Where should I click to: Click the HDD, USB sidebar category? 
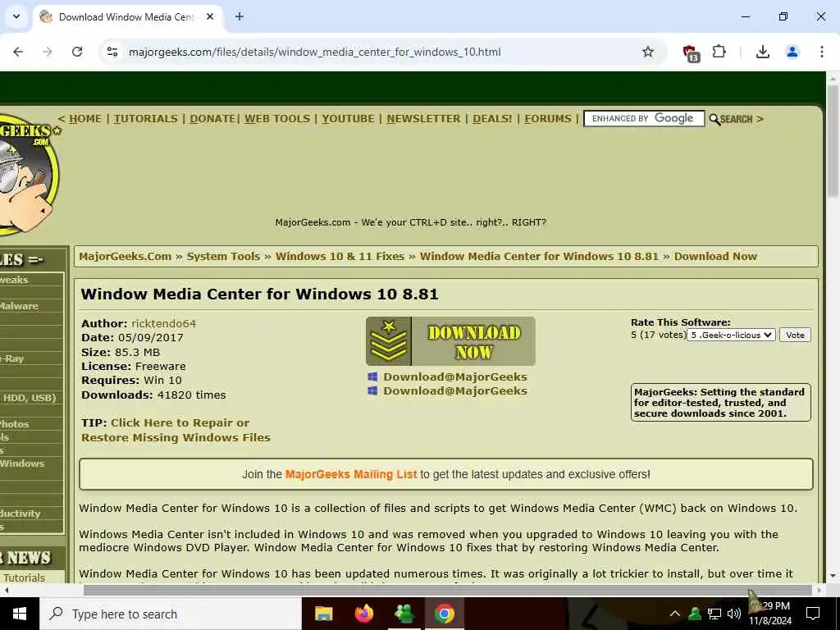30,398
